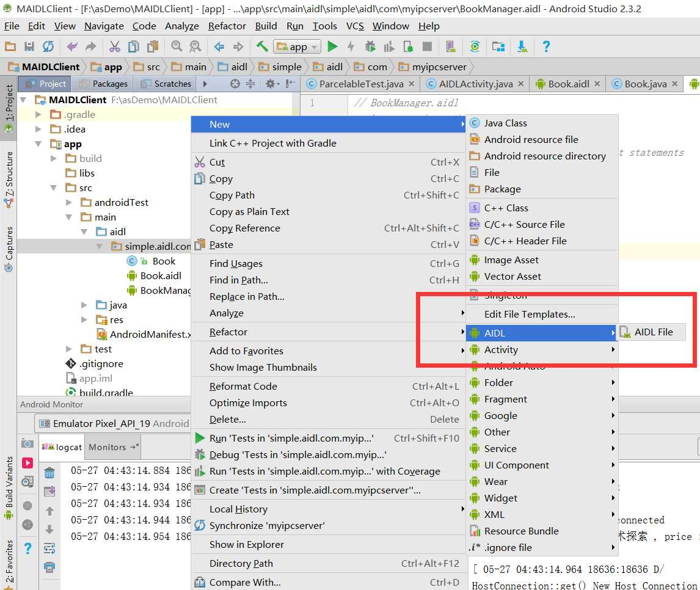The width and height of the screenshot is (700, 590).
Task: Toggle the Z: Structure side panel
Action: [x=9, y=179]
